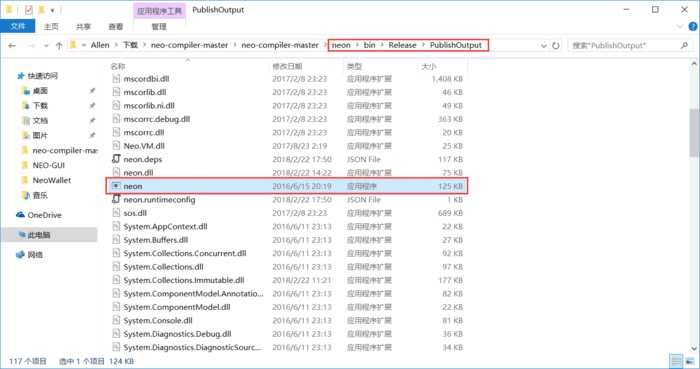Open the Help question mark icon
This screenshot has width=700, height=369.
click(x=693, y=27)
